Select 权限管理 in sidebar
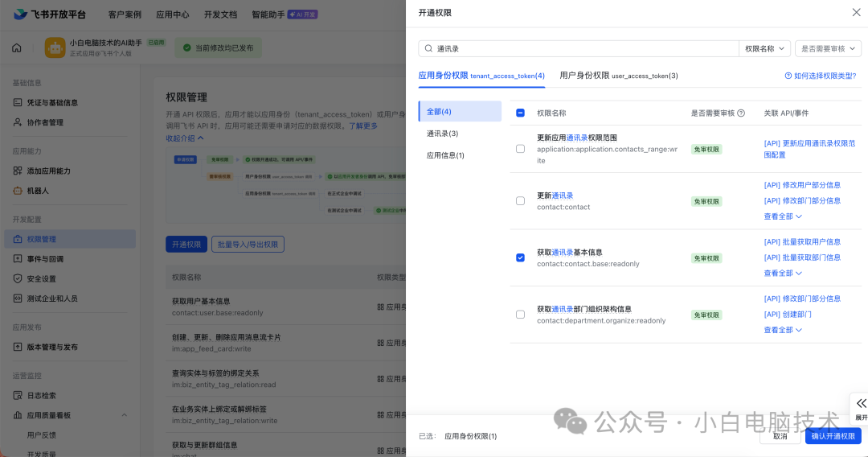The width and height of the screenshot is (868, 457). pos(70,239)
